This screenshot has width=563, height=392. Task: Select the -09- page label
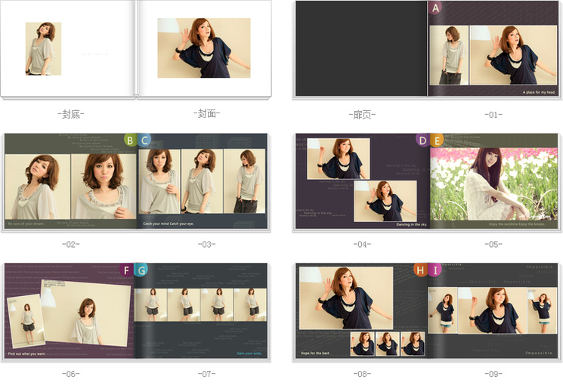tap(493, 374)
